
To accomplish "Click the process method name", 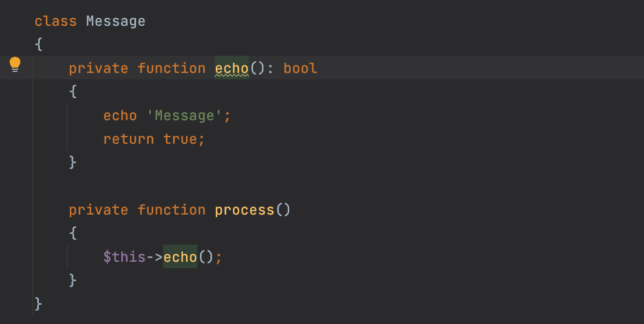I will point(245,210).
